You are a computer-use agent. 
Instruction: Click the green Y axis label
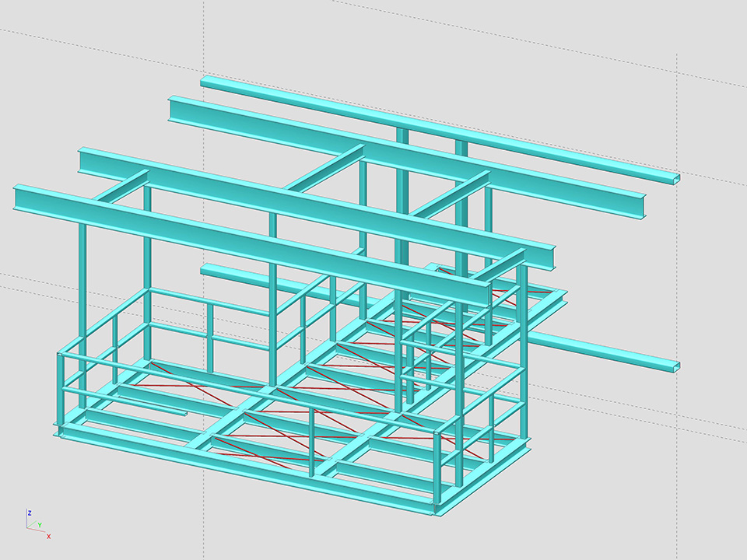click(40, 525)
